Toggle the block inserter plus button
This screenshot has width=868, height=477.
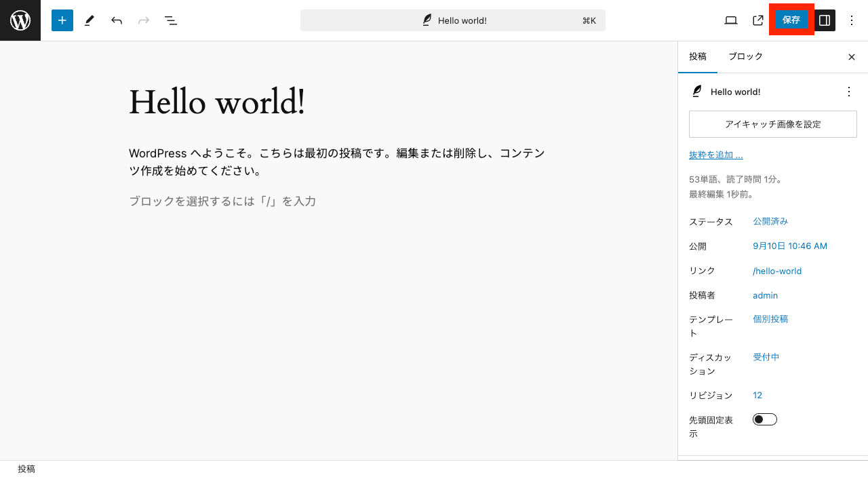click(x=62, y=20)
